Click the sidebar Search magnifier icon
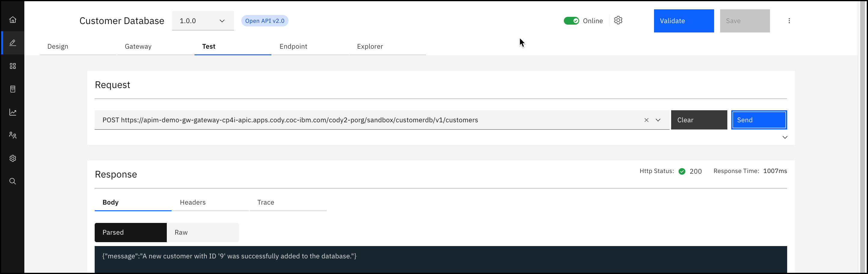Screen dimensions: 868x274 (13, 181)
